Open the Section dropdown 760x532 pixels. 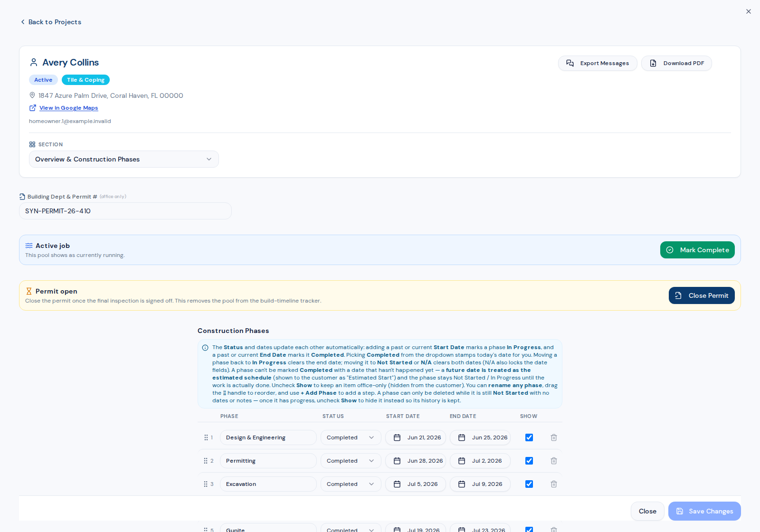[x=123, y=159]
